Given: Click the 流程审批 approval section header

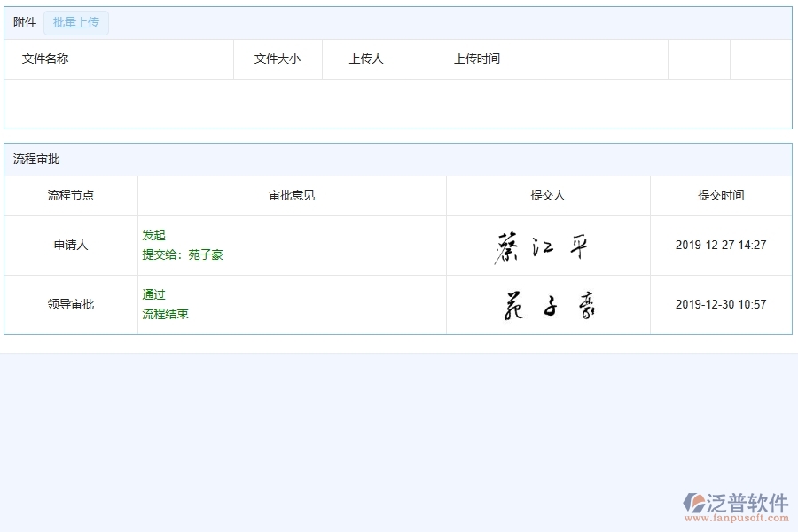Looking at the screenshot, I should tap(35, 159).
